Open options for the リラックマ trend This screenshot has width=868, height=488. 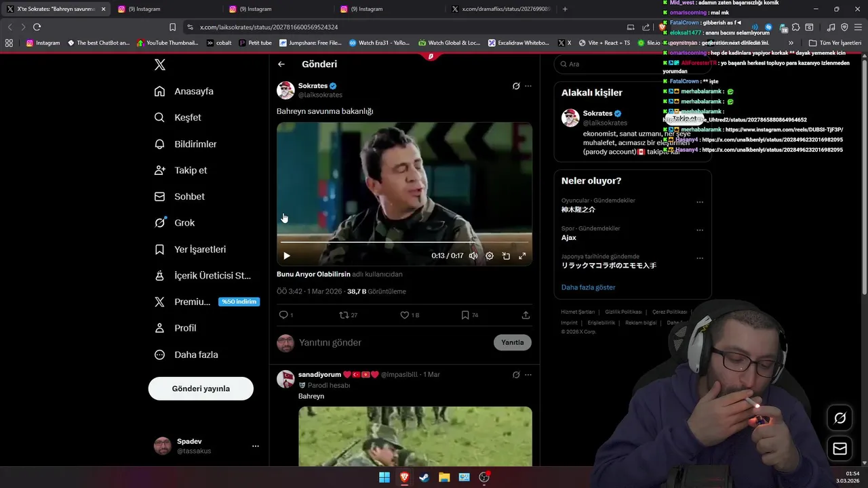click(x=700, y=258)
